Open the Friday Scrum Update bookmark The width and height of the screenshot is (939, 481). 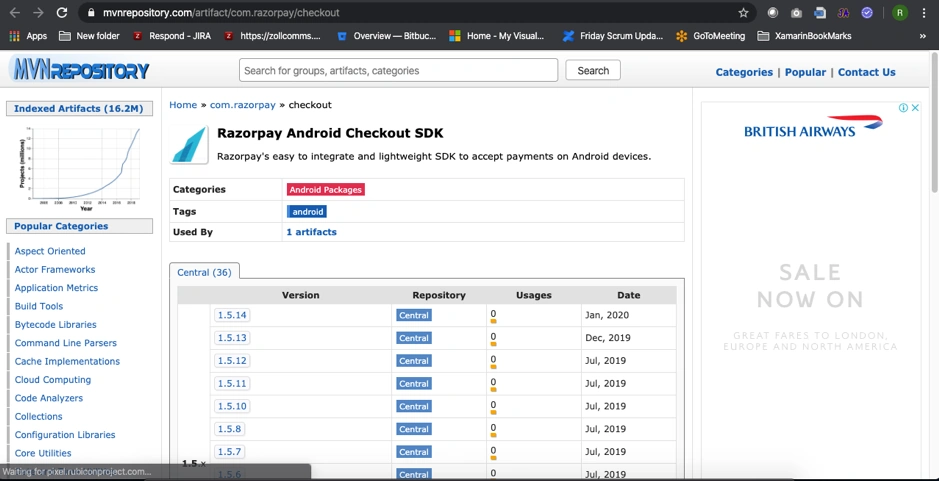point(613,36)
